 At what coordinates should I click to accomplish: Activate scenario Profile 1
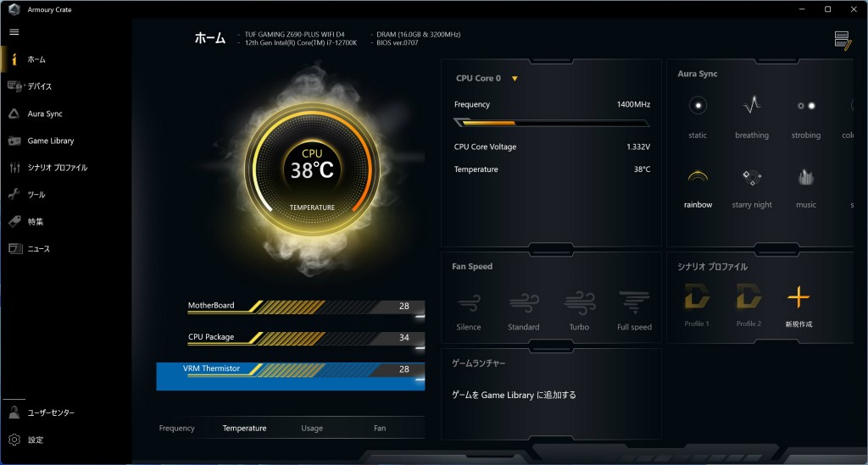click(x=697, y=296)
